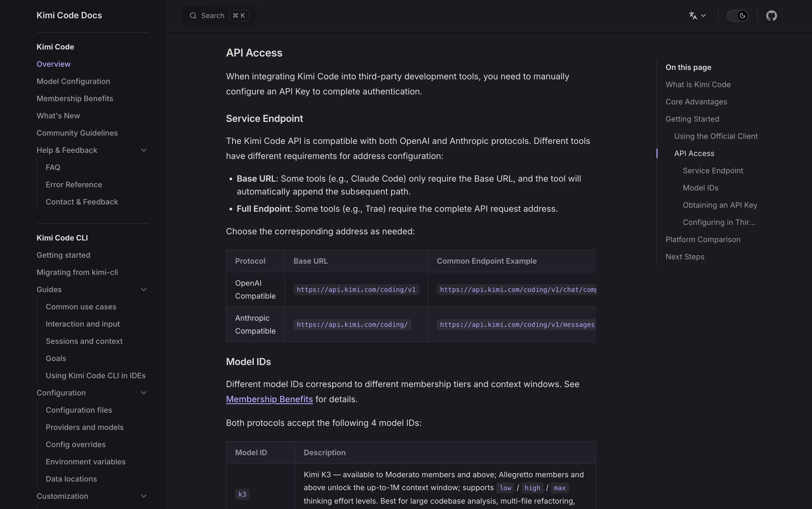Image resolution: width=812 pixels, height=509 pixels.
Task: Collapse the Configuration section
Action: click(x=143, y=393)
